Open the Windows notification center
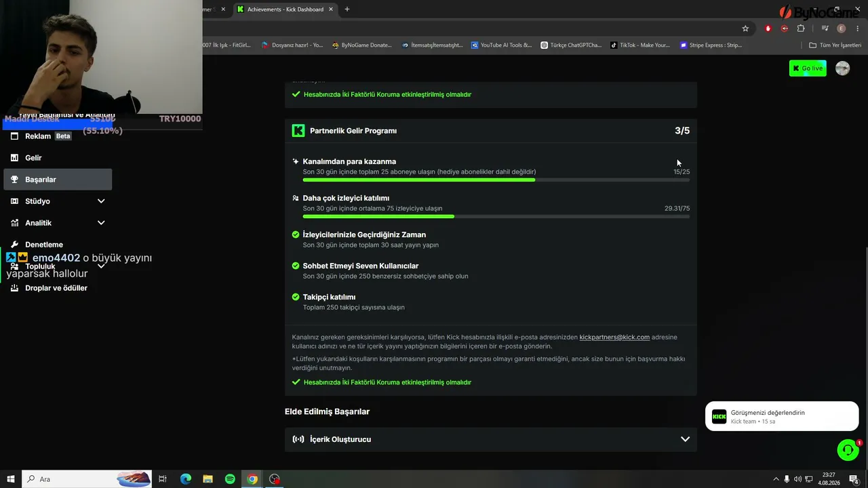 click(854, 479)
